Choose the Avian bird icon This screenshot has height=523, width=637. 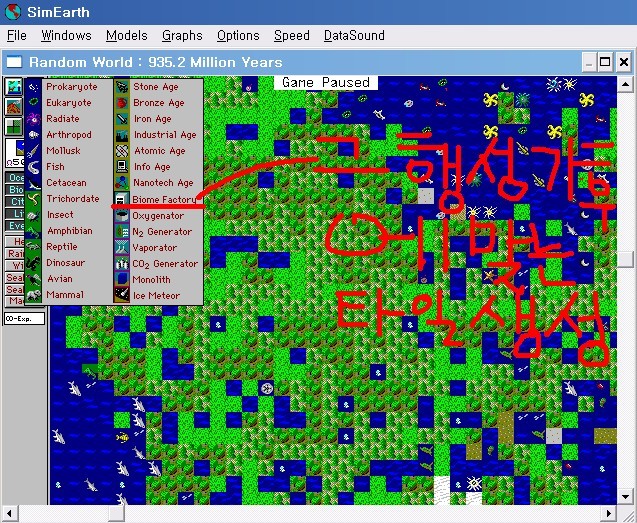(34, 279)
